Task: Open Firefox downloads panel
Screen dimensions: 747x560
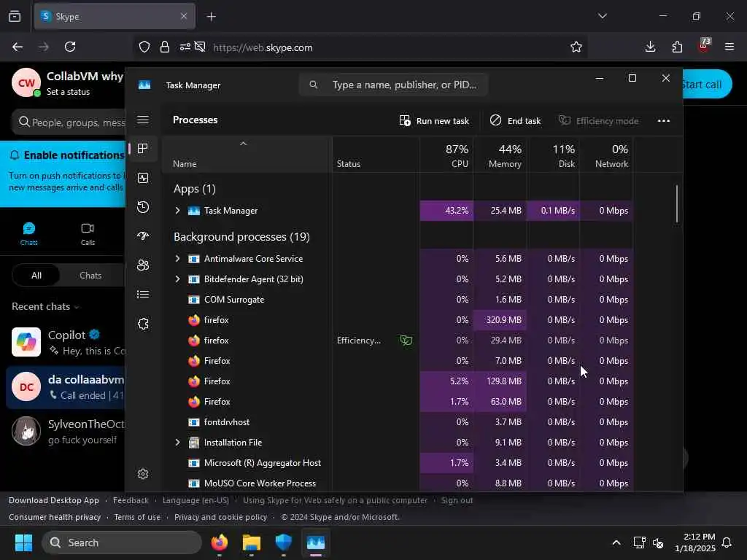Action: [650, 47]
